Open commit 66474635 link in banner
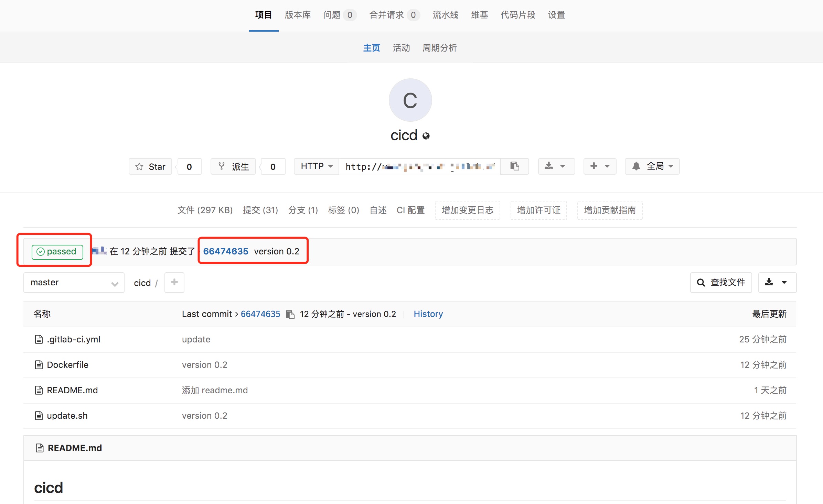Viewport: 823px width, 504px height. click(225, 251)
